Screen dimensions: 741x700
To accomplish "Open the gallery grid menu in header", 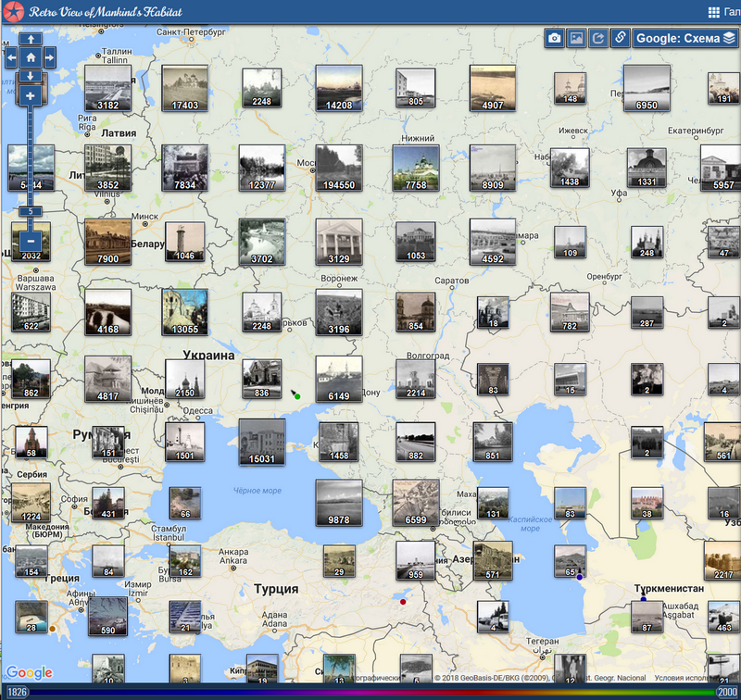I will 714,12.
